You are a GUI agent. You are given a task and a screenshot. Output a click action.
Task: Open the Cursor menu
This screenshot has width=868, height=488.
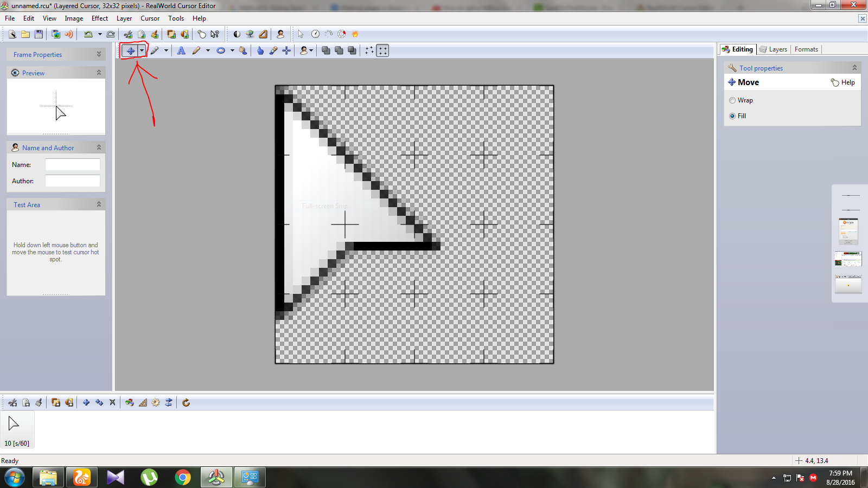pos(150,18)
